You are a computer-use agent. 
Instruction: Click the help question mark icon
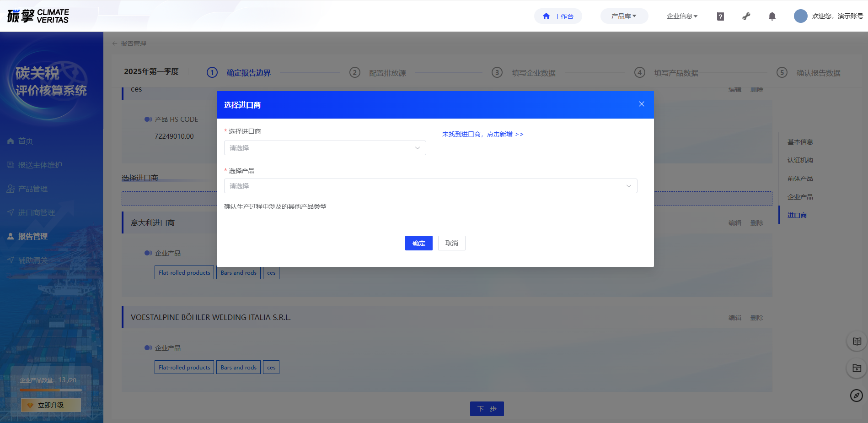point(720,16)
